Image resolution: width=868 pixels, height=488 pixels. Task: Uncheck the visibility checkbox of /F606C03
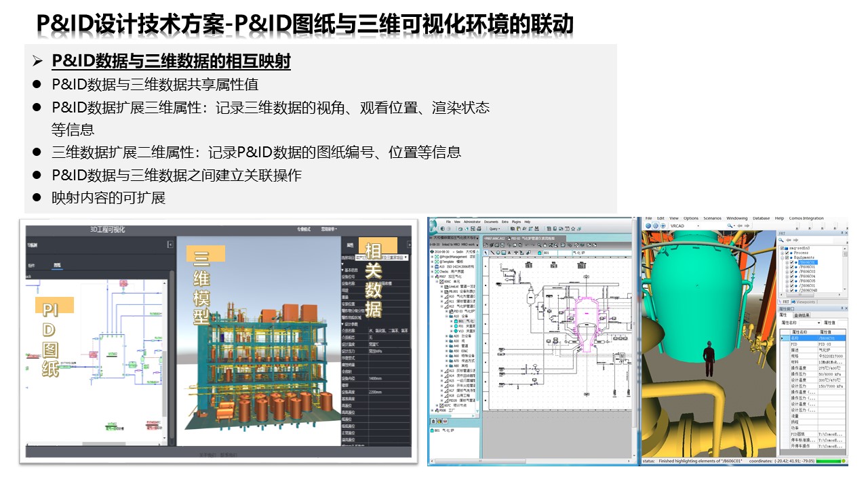[x=791, y=272]
